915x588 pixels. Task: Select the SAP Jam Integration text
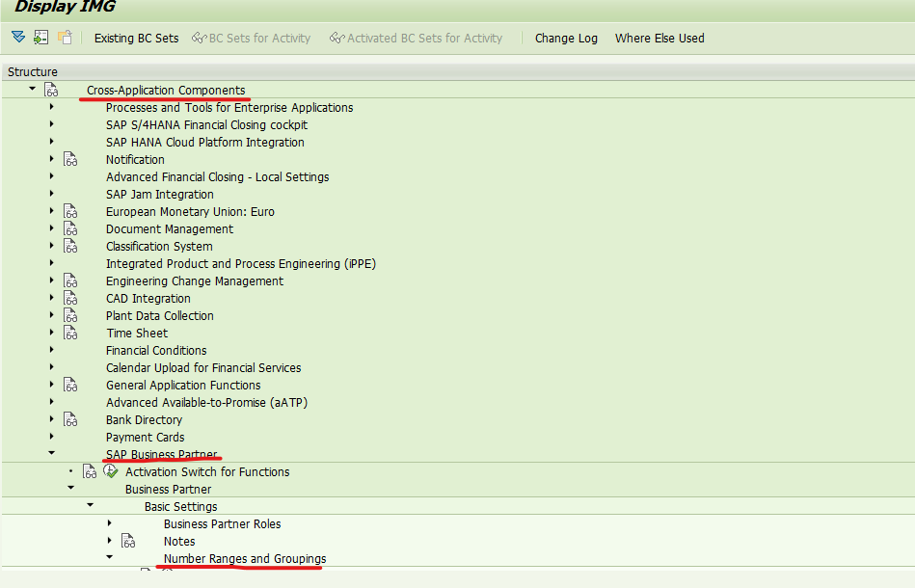tap(160, 194)
